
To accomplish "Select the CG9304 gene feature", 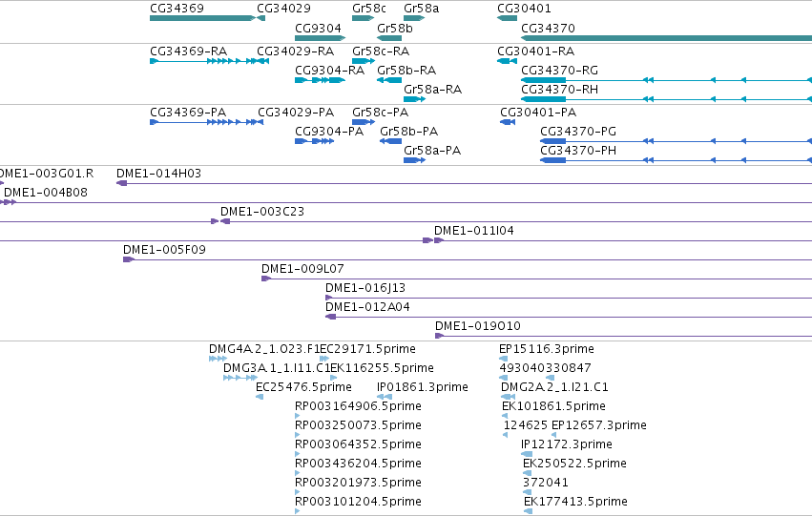I will point(320,38).
